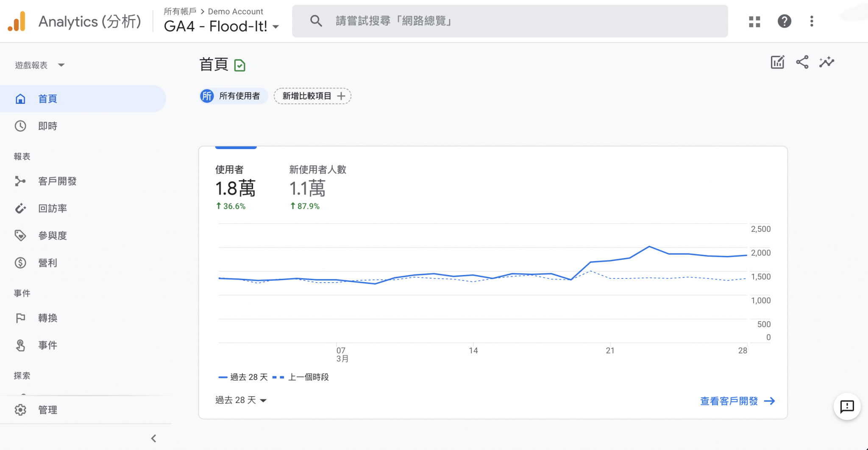Open the help question mark icon

click(x=784, y=21)
